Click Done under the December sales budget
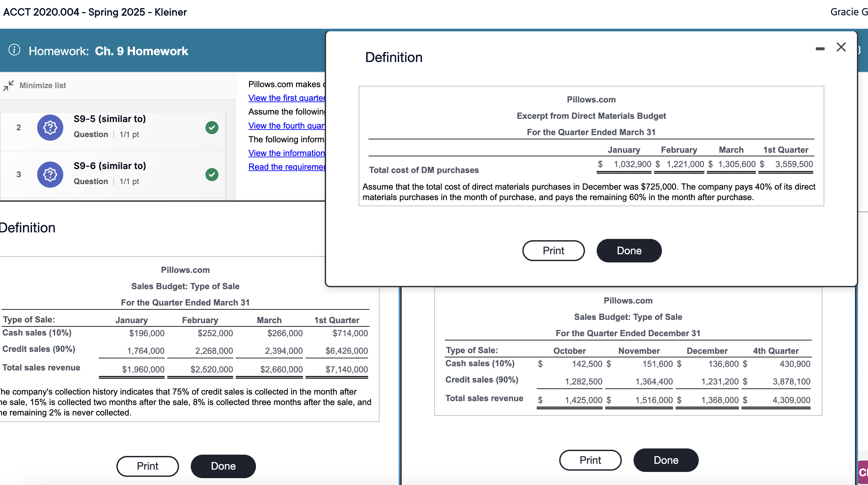 pyautogui.click(x=666, y=460)
